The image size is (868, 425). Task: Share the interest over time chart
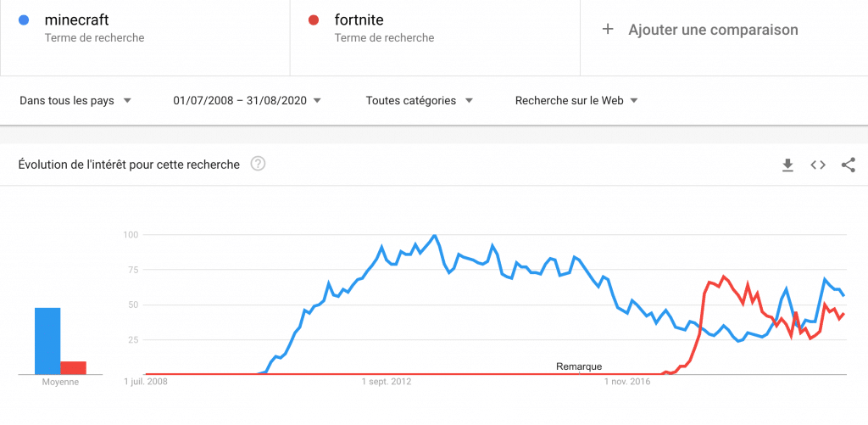pos(848,165)
